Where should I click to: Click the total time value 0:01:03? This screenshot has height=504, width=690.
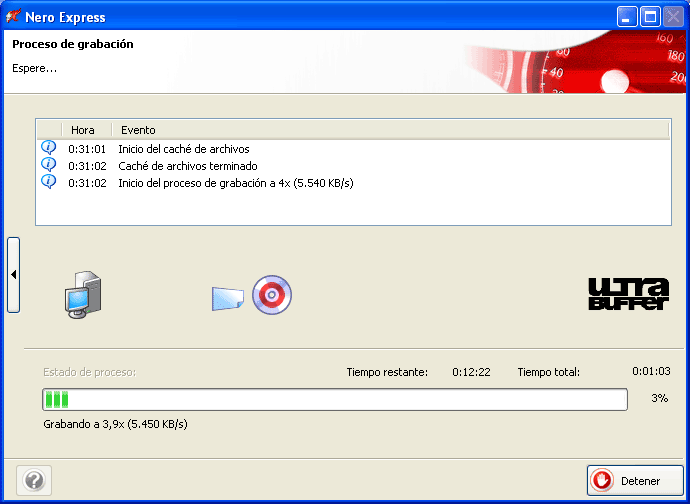(x=651, y=371)
